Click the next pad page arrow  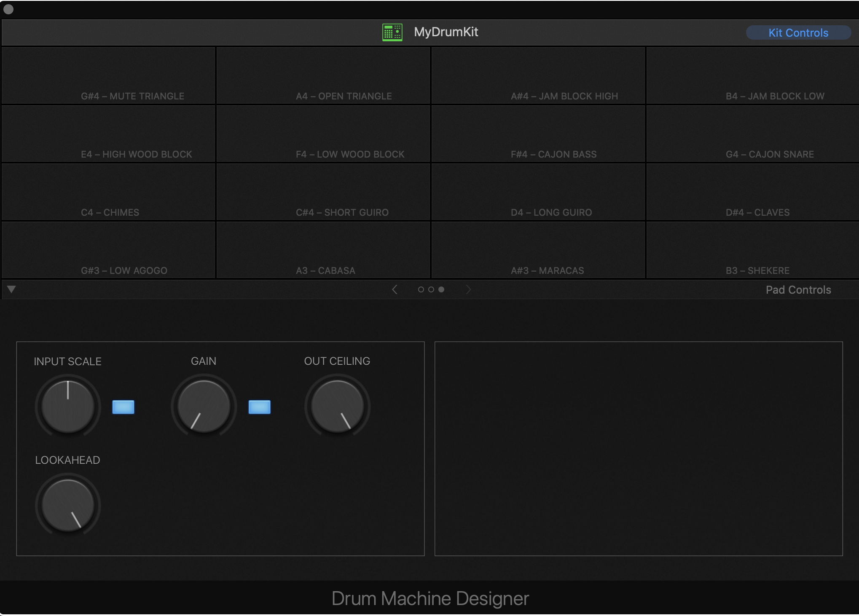468,289
